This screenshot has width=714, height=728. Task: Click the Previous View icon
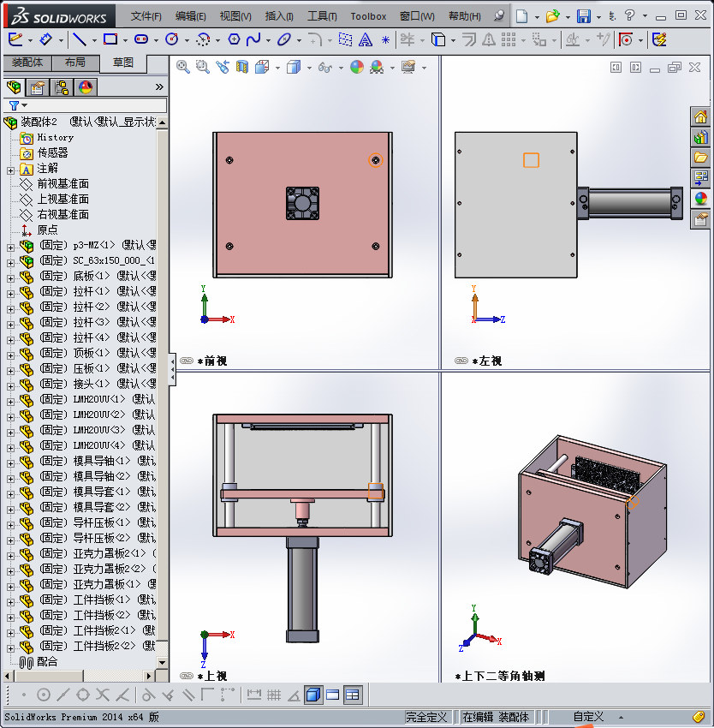[x=223, y=68]
